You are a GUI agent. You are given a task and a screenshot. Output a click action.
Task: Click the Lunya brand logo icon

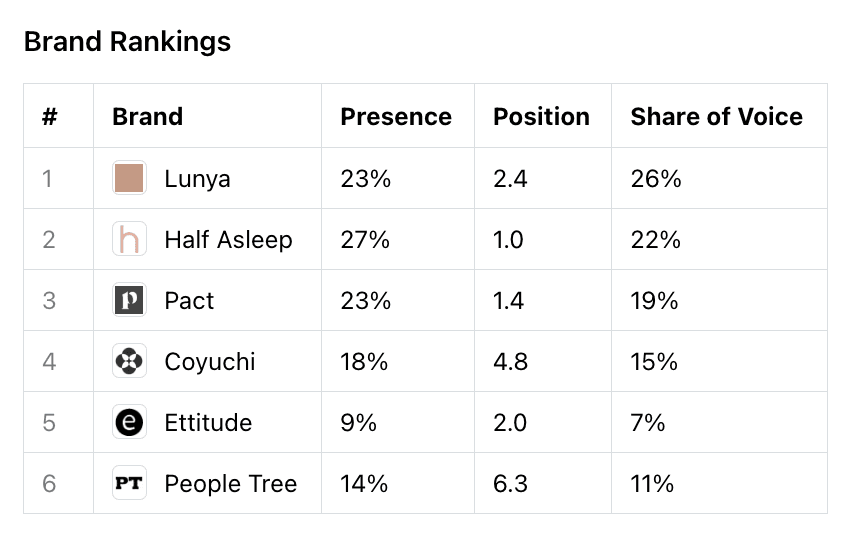129,179
